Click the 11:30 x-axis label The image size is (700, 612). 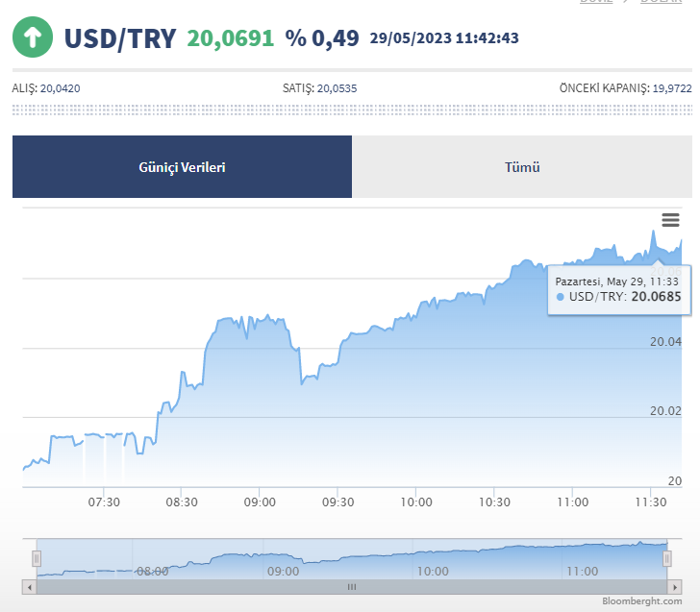click(651, 502)
